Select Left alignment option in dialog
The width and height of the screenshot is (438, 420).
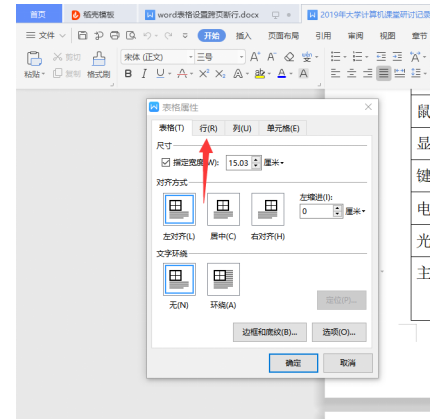179,210
